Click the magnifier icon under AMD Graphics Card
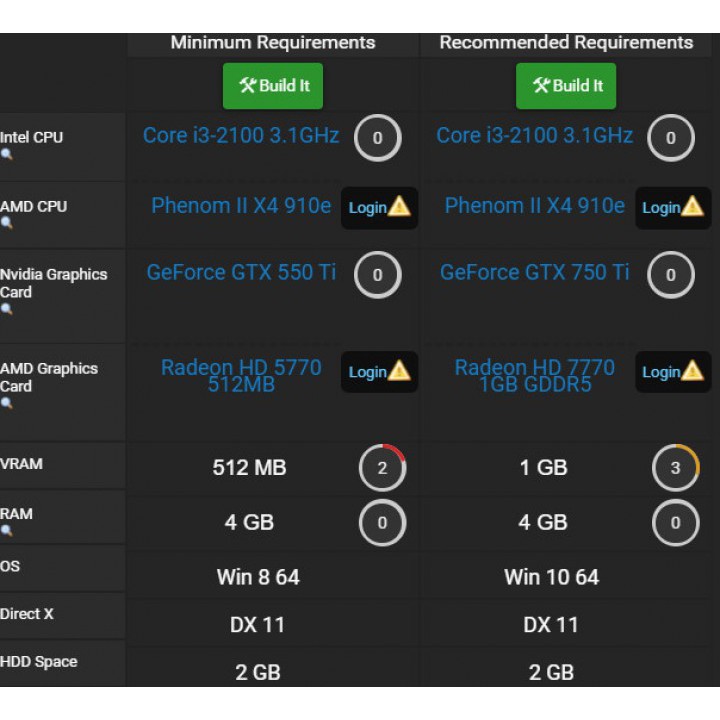The width and height of the screenshot is (720, 720). (6, 404)
